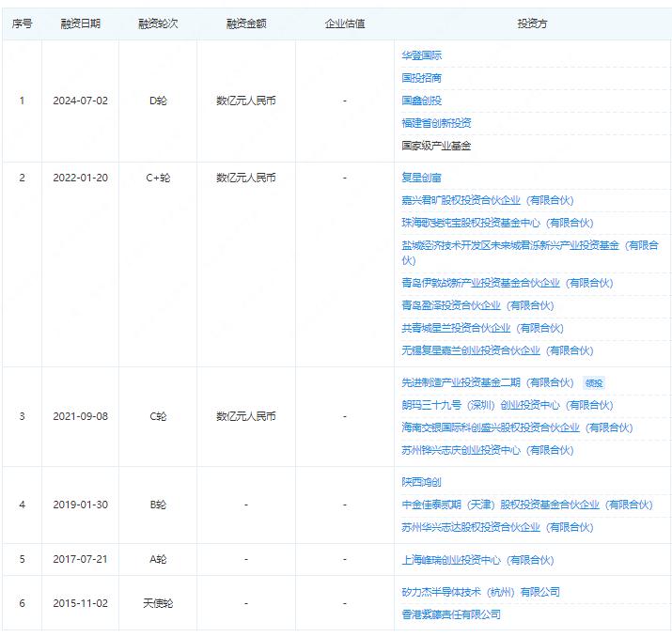Select 数亿元人民币 amount in D轮 row

click(x=246, y=101)
